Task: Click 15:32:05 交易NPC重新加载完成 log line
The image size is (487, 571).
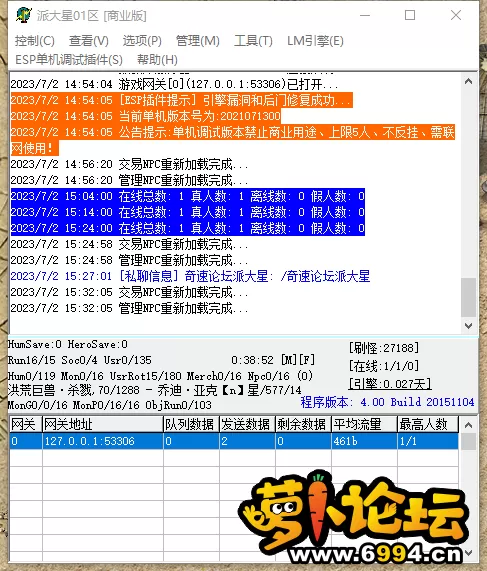Action: tap(129, 292)
